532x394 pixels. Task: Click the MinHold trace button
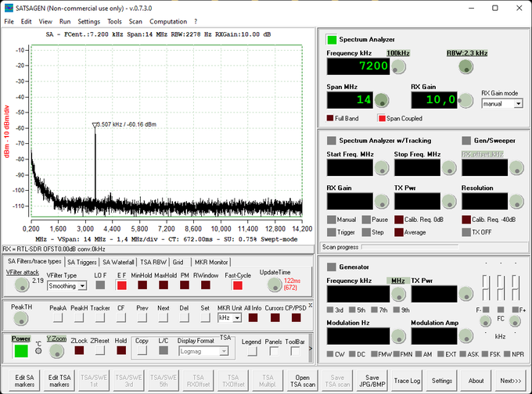pos(142,285)
